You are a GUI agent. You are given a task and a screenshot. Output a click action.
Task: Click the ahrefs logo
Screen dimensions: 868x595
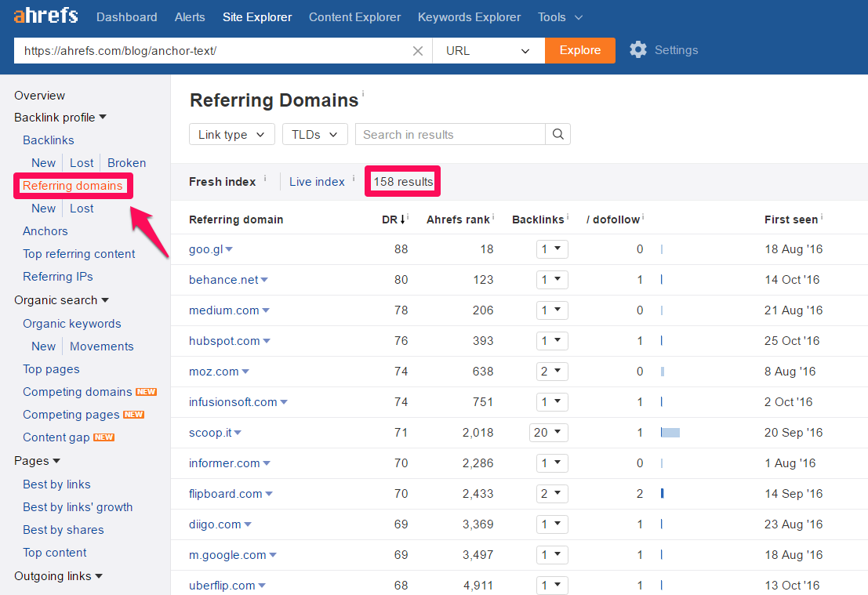tap(46, 16)
